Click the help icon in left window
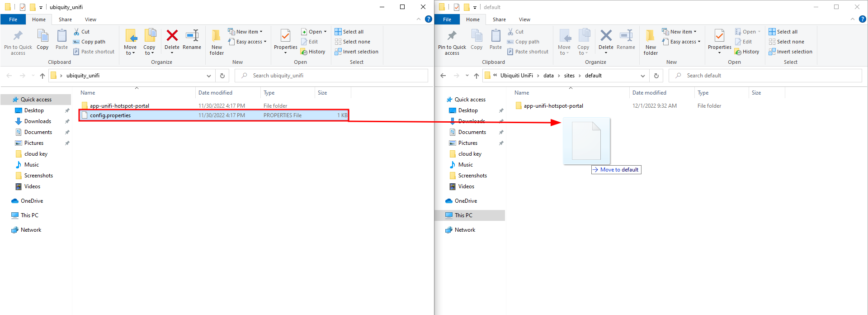Viewport: 868px width, 315px height. pos(429,19)
